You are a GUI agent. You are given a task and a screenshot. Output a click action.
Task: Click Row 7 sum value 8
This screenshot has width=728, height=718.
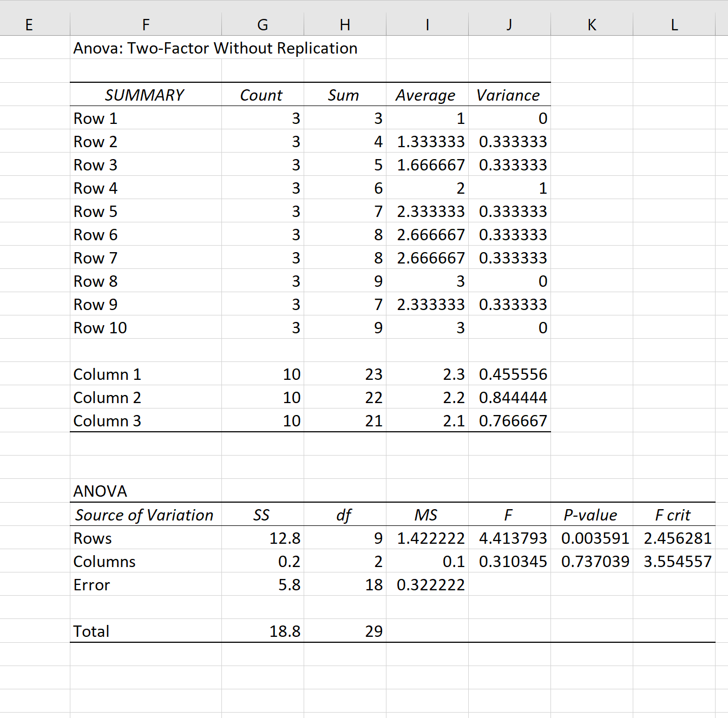click(345, 258)
